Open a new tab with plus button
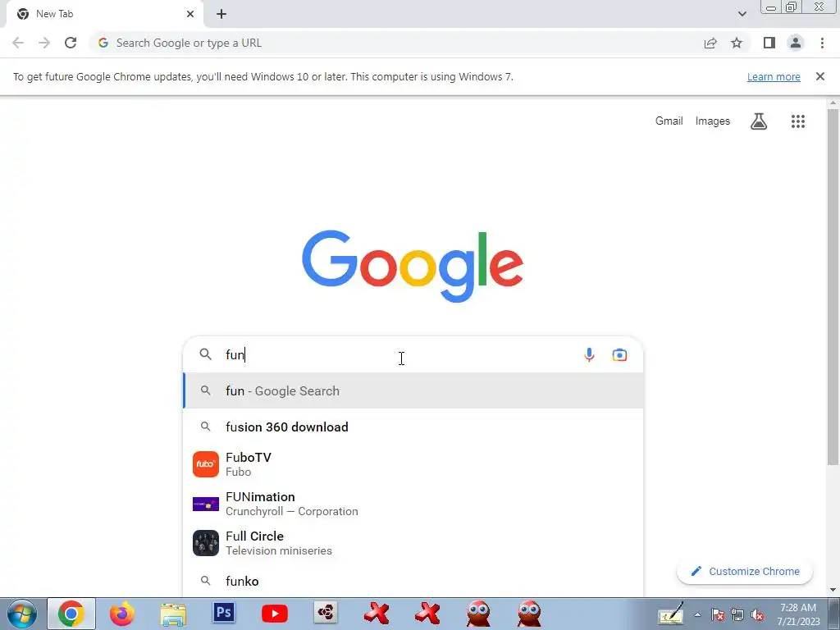 pos(221,14)
